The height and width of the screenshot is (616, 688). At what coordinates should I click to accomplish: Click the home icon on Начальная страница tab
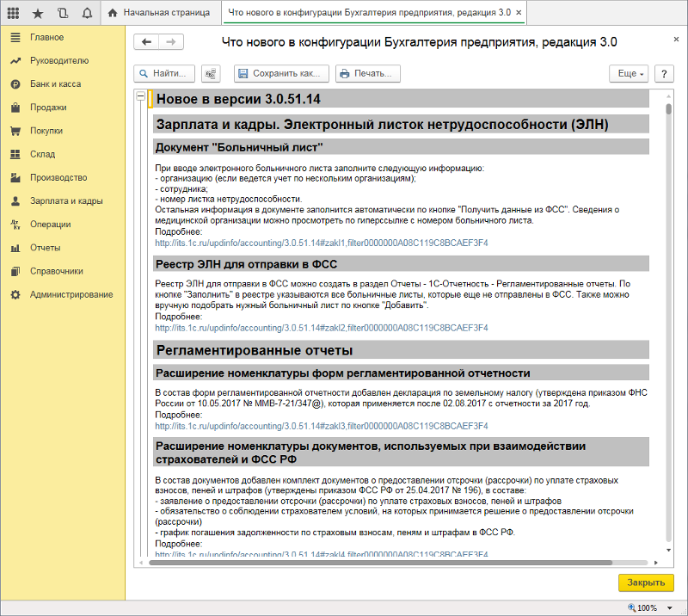(x=113, y=13)
